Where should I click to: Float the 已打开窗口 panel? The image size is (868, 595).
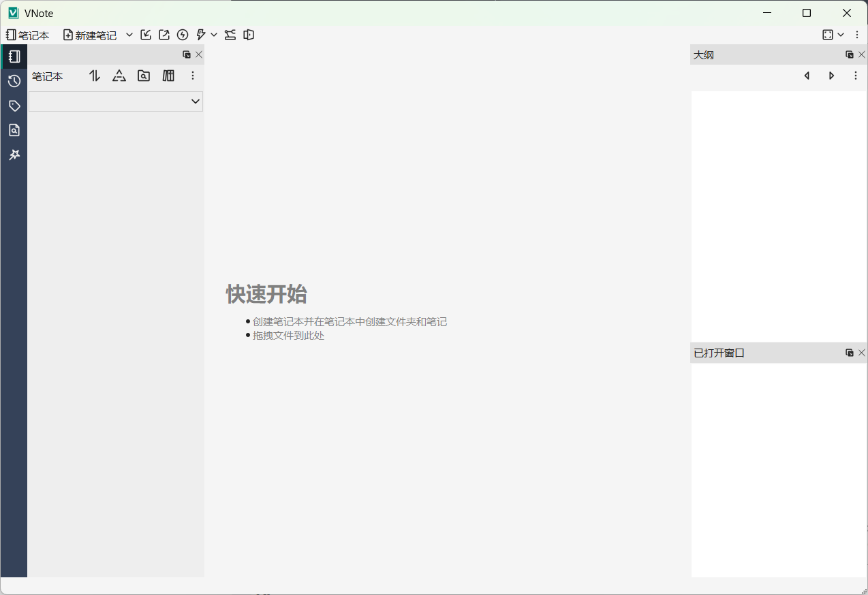850,353
